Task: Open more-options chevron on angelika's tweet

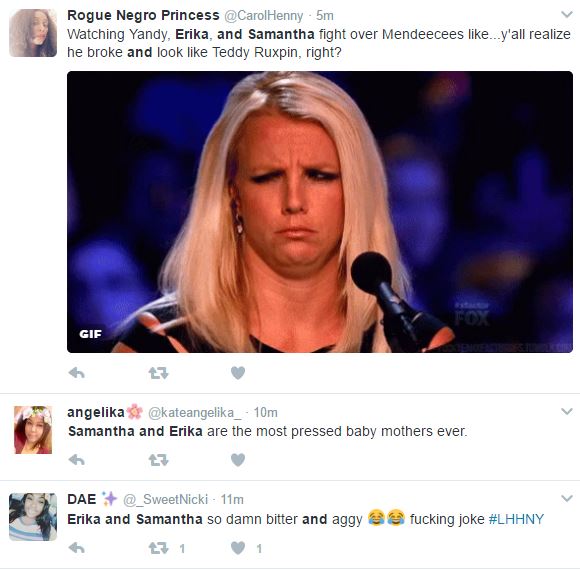Action: click(x=567, y=411)
